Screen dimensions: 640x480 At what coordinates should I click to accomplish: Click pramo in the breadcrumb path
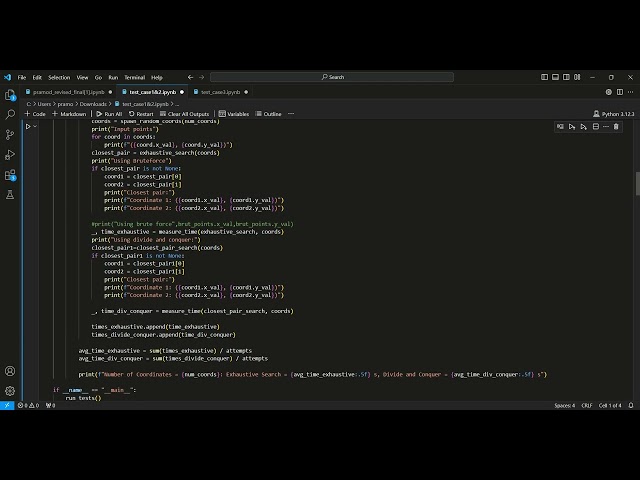(65, 104)
